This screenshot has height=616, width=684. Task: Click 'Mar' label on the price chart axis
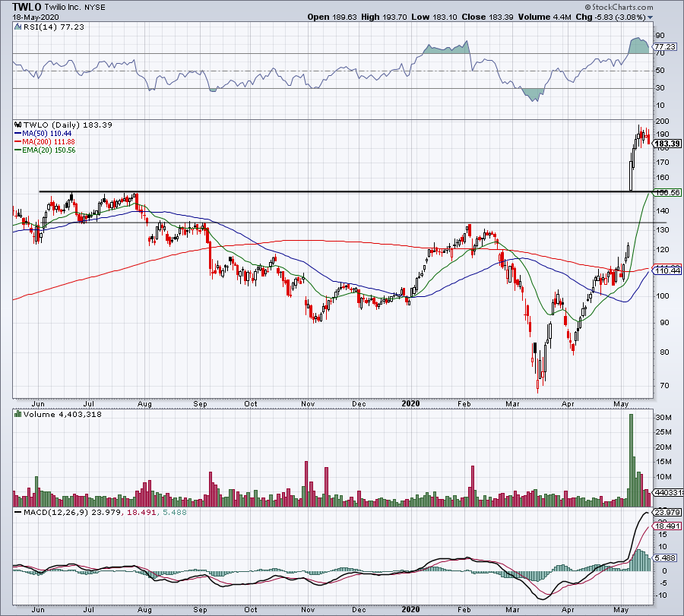coord(512,404)
